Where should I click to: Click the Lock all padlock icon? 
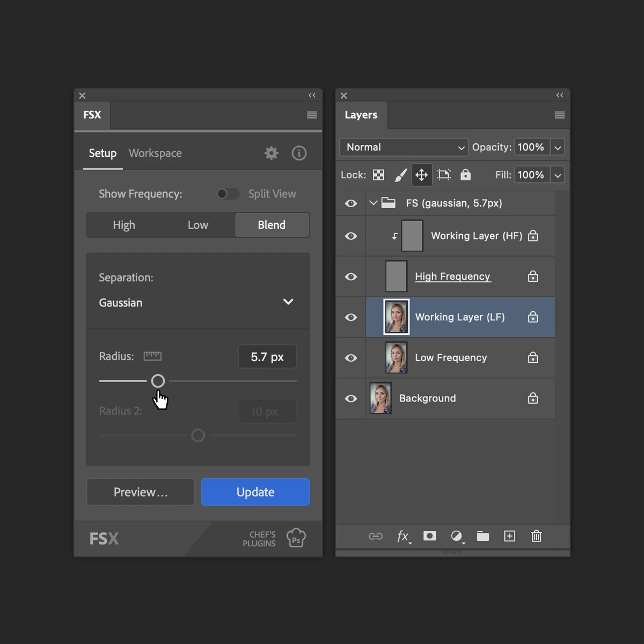point(466,175)
